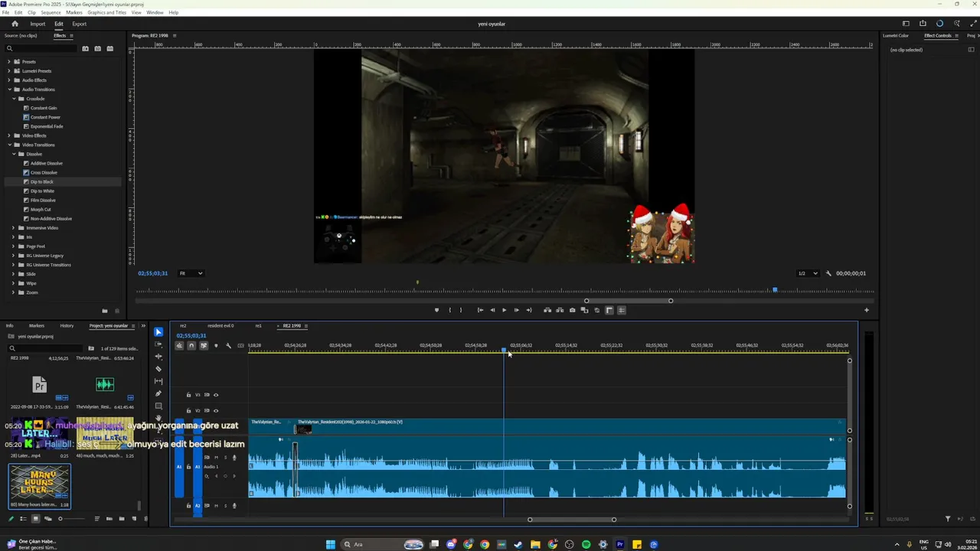
Task: Click the Extract button
Action: [x=560, y=310]
